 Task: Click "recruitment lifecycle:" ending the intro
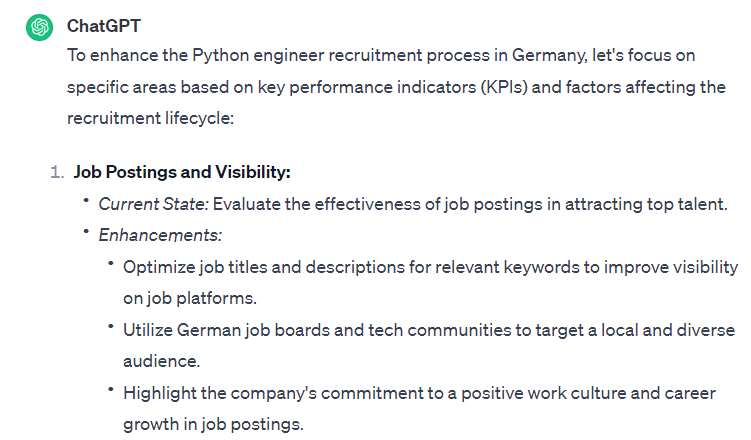[x=149, y=118]
